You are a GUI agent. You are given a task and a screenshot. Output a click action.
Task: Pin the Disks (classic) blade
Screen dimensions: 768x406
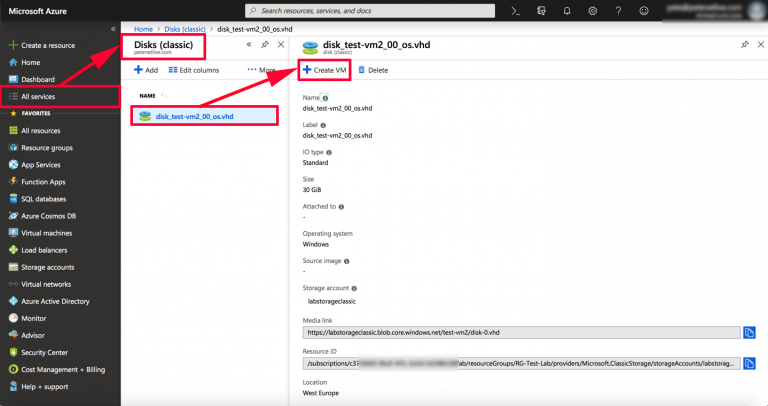(x=264, y=45)
